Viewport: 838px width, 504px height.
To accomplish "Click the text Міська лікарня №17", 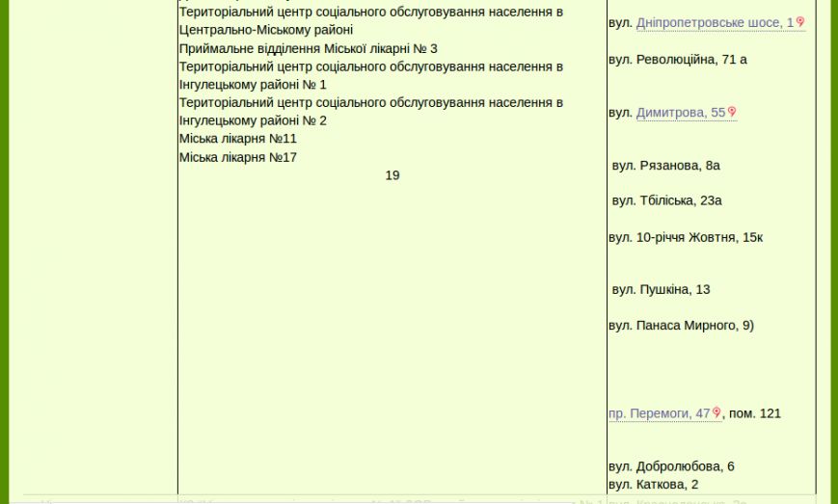I will pos(238,157).
